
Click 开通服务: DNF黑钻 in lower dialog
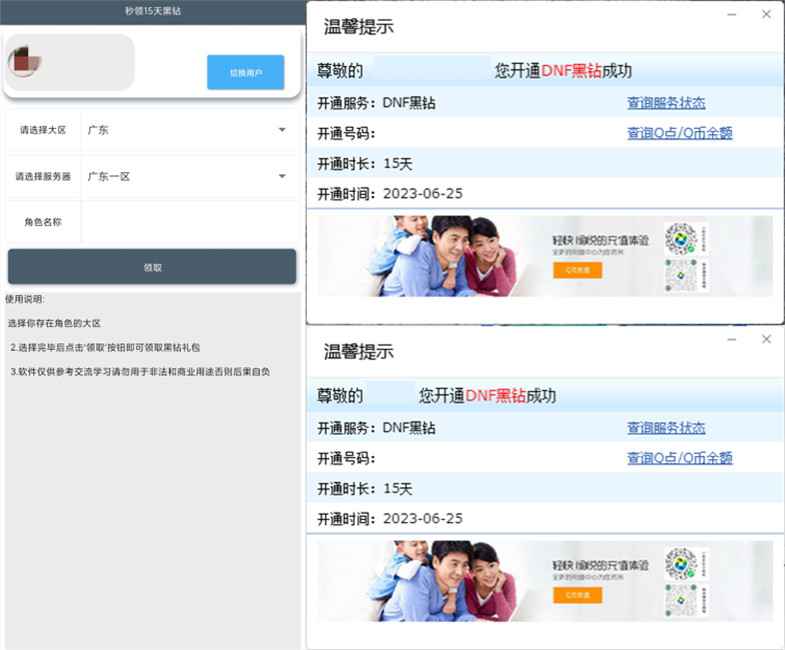[376, 428]
